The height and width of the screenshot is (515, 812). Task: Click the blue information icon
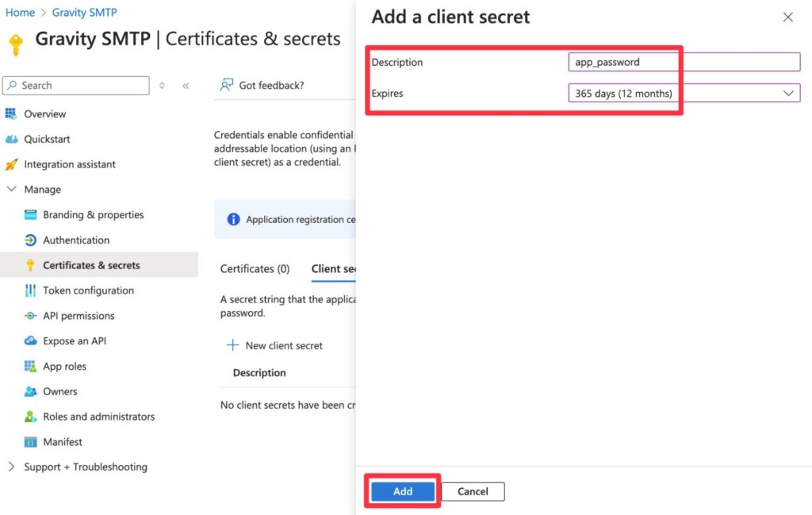click(x=234, y=219)
